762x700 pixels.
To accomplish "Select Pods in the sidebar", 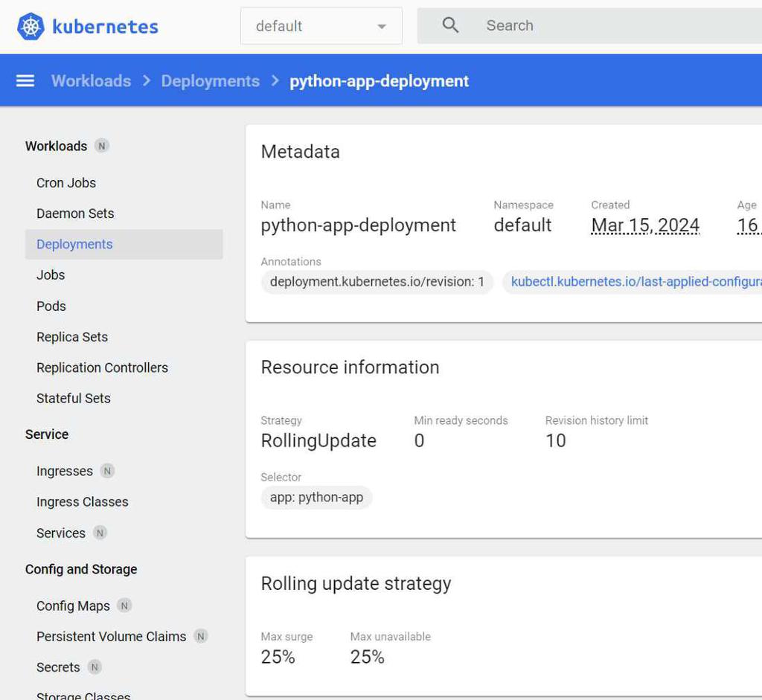I will [x=51, y=306].
